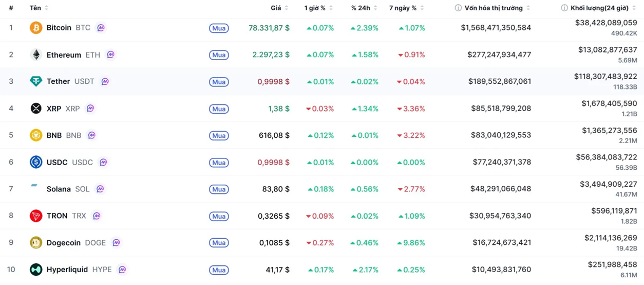Click the Mua button for Hyperliquid
This screenshot has width=644, height=285.
[219, 270]
